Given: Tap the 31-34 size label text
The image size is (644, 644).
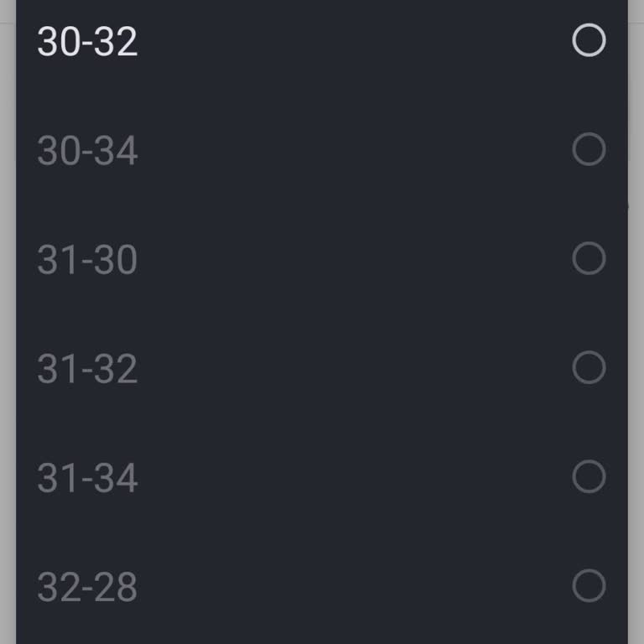Looking at the screenshot, I should pyautogui.click(x=87, y=478).
